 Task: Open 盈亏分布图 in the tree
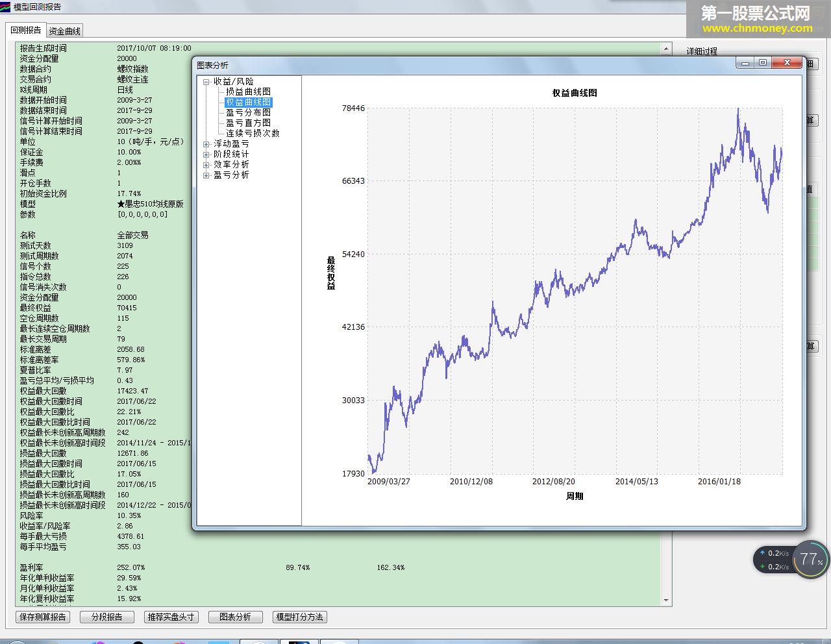[x=248, y=112]
